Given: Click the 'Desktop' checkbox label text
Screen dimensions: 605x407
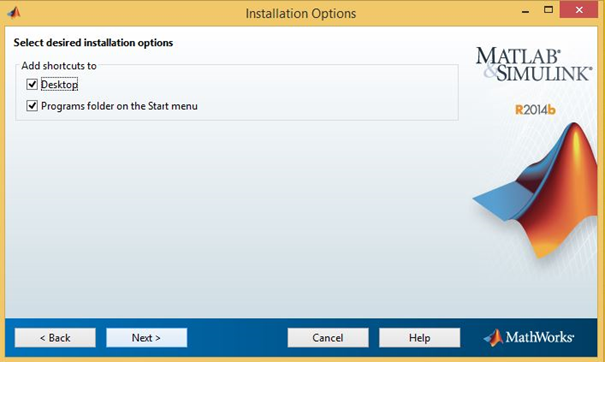Looking at the screenshot, I should (x=59, y=84).
